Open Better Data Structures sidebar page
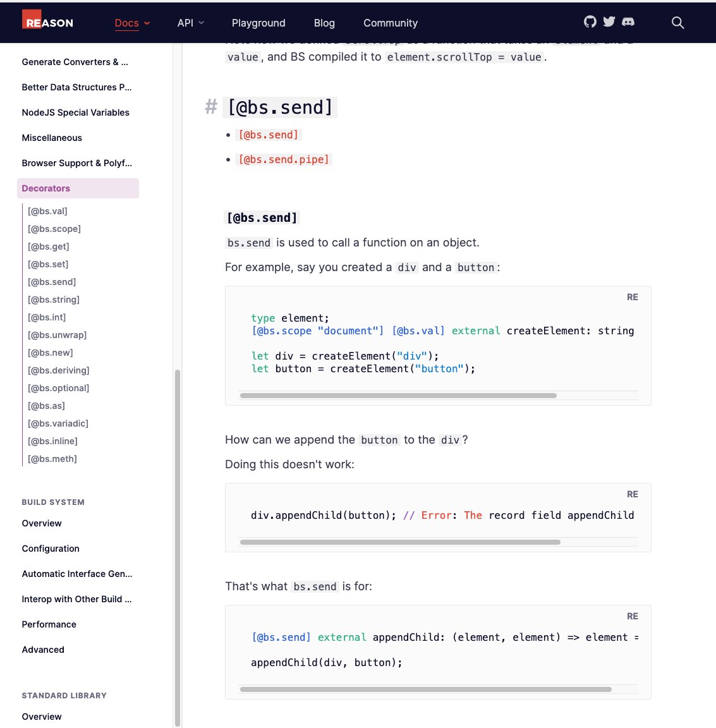This screenshot has height=728, width=716. [76, 87]
